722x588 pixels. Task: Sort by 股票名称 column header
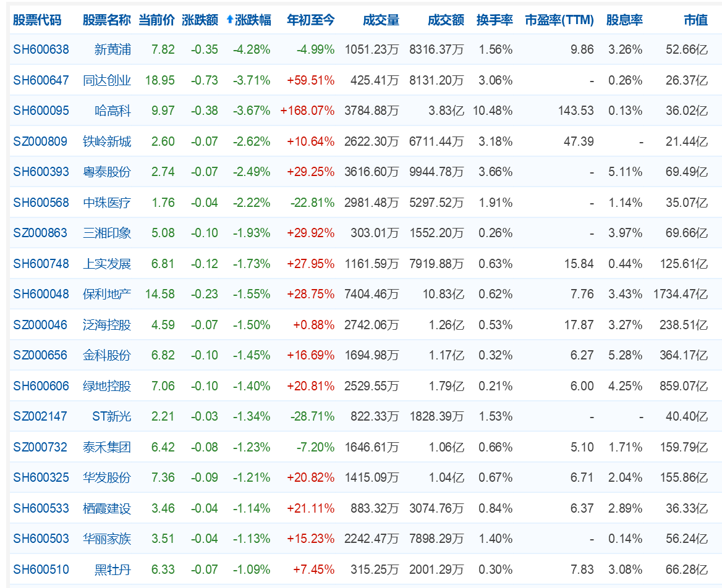coord(107,20)
